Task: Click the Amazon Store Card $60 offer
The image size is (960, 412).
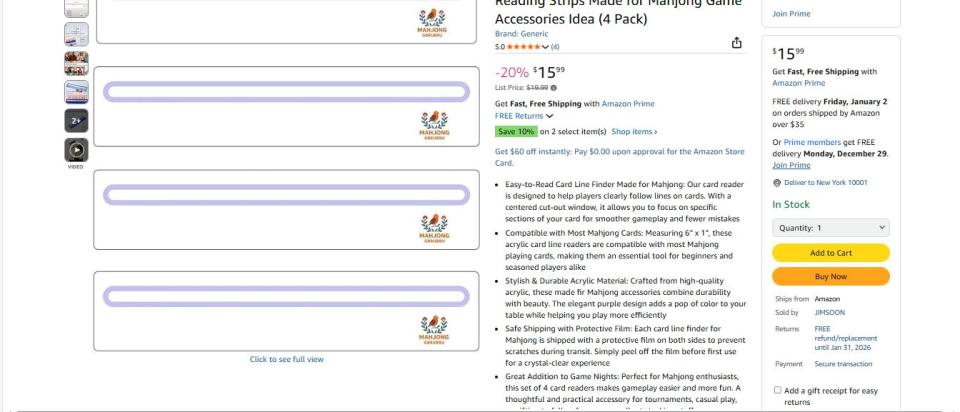Action: (619, 157)
